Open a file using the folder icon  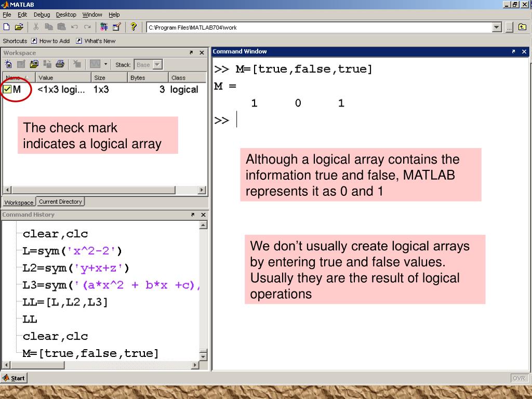tap(19, 27)
